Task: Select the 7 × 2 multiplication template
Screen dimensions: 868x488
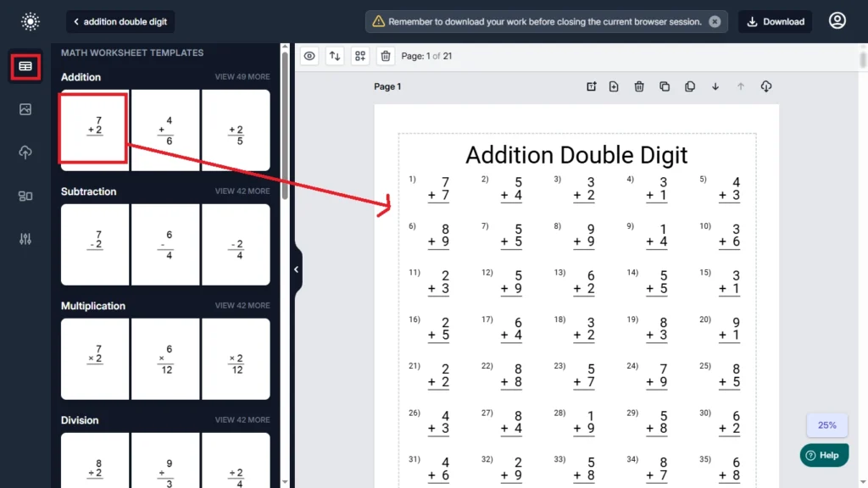Action: click(95, 359)
